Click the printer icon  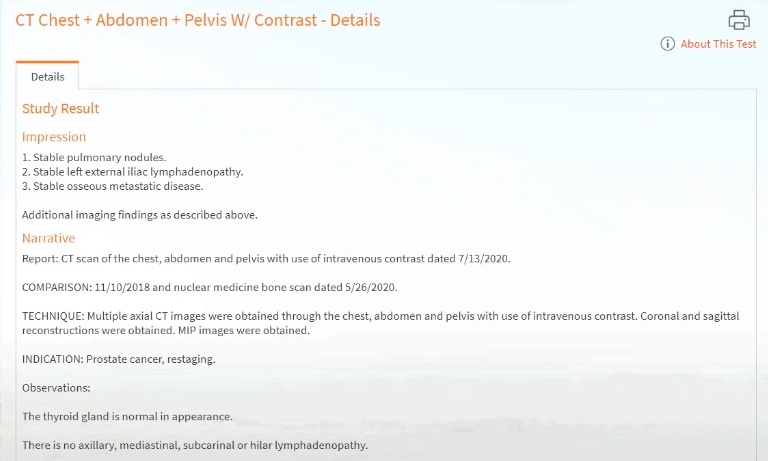[739, 20]
